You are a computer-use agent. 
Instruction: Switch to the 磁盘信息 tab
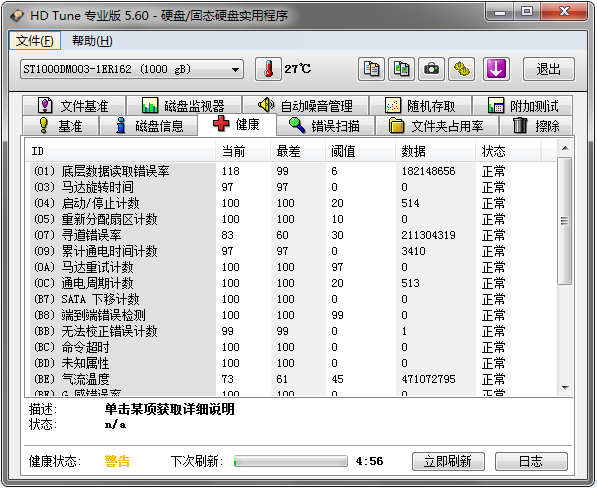(148, 126)
